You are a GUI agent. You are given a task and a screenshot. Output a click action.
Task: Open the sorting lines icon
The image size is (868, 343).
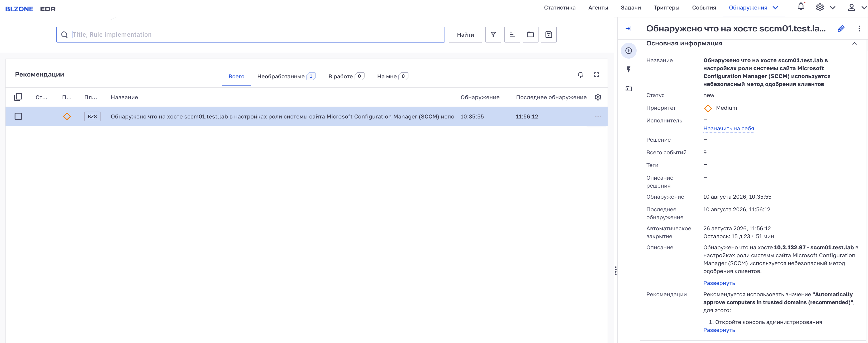(x=512, y=34)
